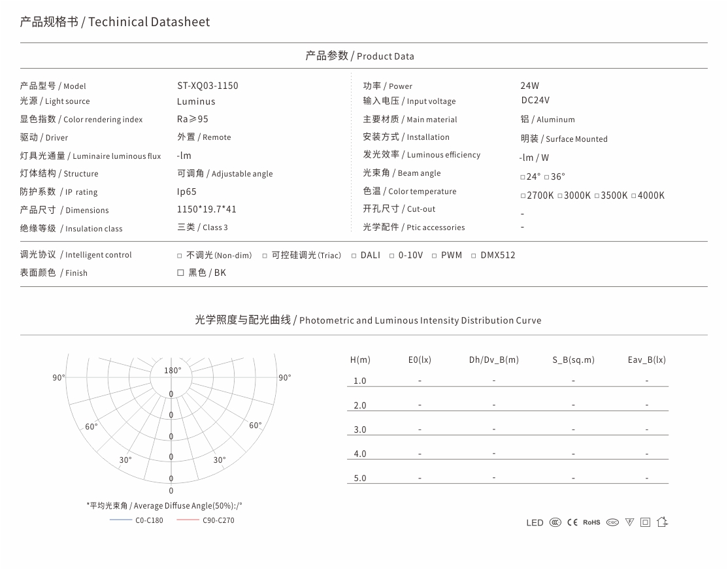Click the CCC certification mark
728x570 pixels.
tap(555, 523)
